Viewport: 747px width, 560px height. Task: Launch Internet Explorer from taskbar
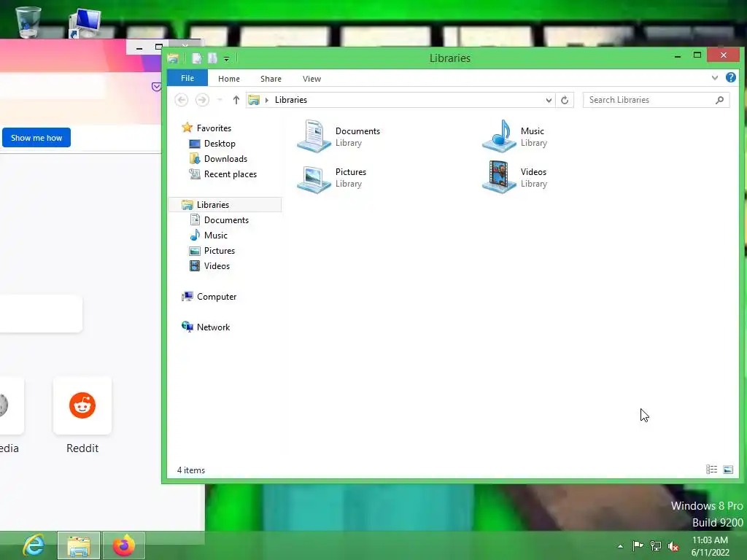[x=34, y=545]
